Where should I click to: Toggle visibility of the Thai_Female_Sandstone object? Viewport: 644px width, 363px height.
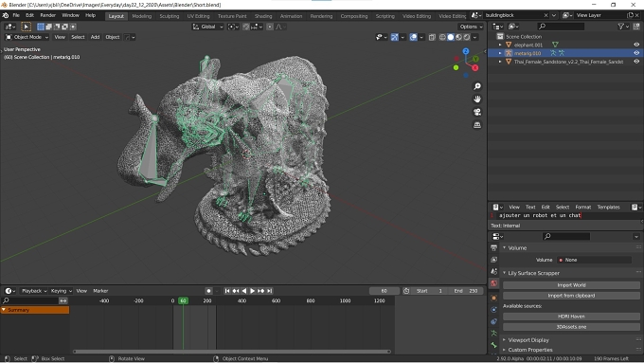[x=636, y=62]
